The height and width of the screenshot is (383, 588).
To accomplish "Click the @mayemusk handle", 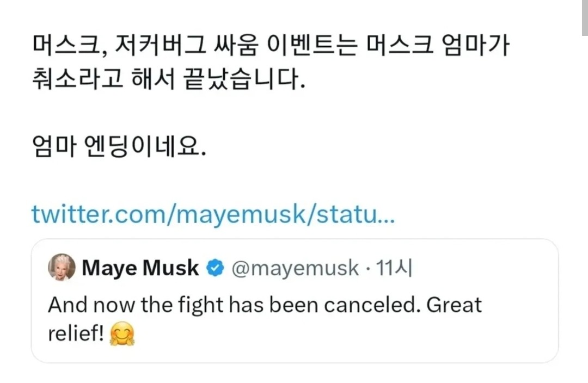I will (x=295, y=268).
